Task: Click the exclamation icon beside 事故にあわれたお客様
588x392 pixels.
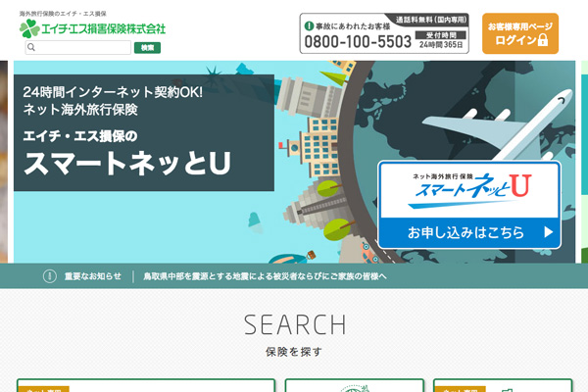Action: [309, 25]
